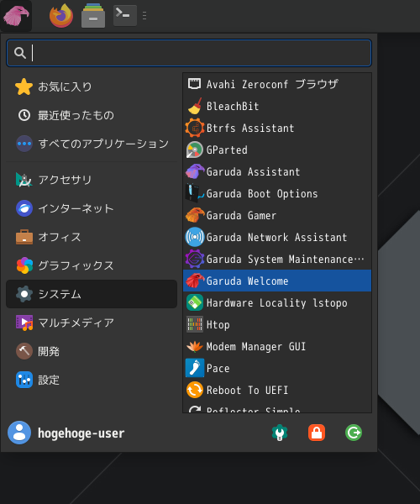Screen dimensions: 420x504
Task: Launch Garuda Assistant
Action: (x=277, y=171)
